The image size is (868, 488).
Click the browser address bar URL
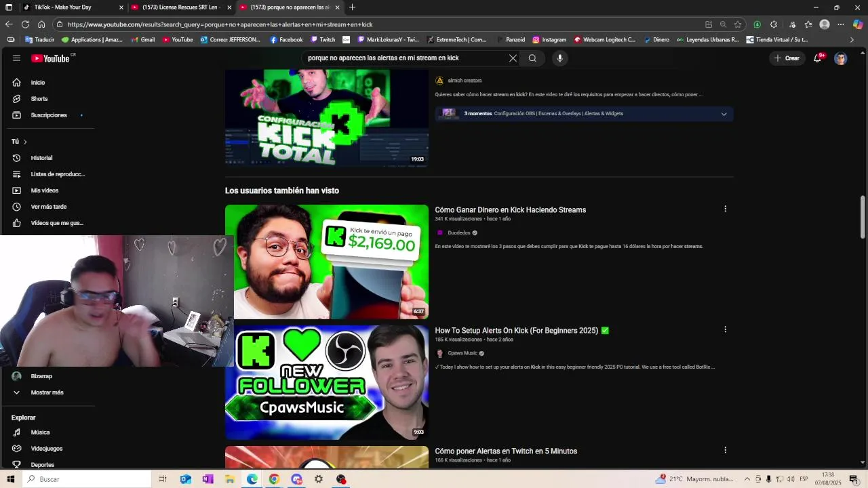pyautogui.click(x=220, y=24)
